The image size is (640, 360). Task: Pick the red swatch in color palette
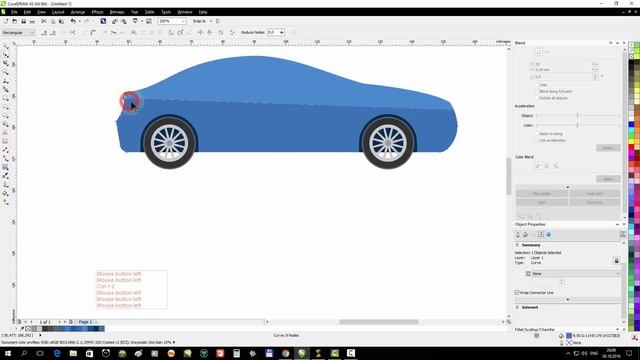[x=631, y=147]
